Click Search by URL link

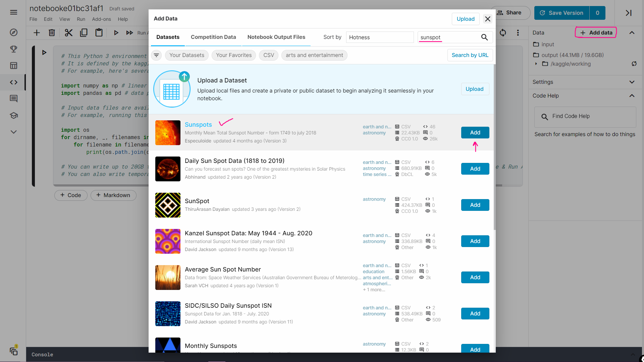click(470, 55)
